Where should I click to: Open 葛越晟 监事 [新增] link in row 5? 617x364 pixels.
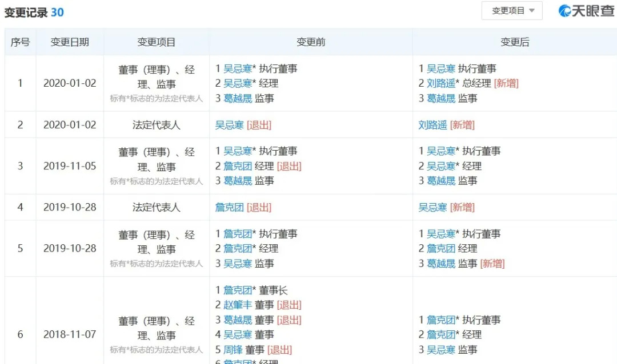point(440,264)
